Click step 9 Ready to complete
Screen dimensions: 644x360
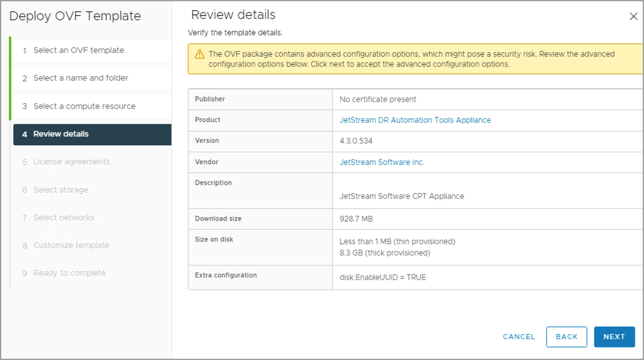coord(69,273)
